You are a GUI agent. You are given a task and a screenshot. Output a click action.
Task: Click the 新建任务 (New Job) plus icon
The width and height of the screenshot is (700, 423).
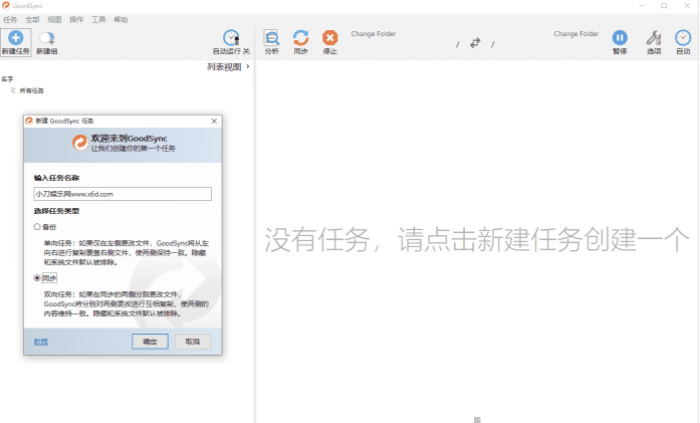click(x=16, y=38)
